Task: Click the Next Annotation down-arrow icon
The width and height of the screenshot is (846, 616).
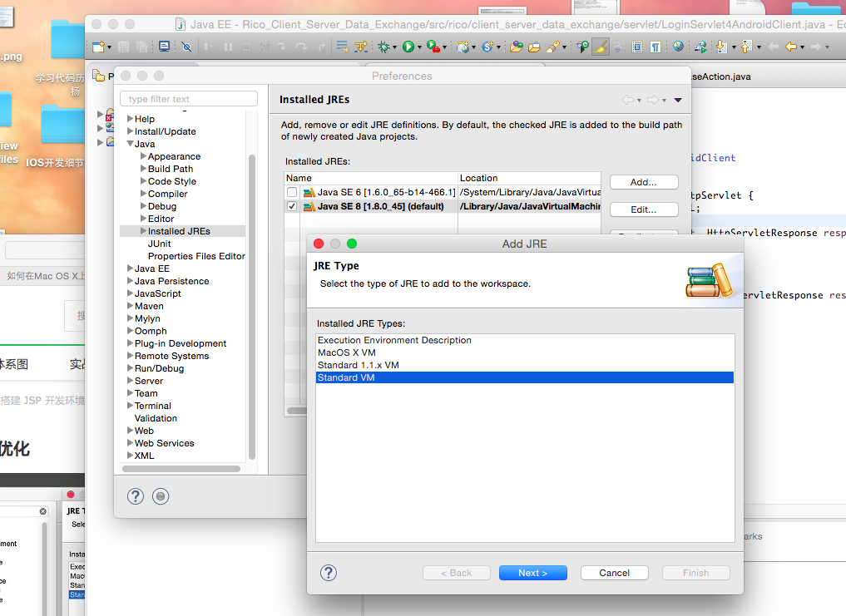Action: (721, 47)
